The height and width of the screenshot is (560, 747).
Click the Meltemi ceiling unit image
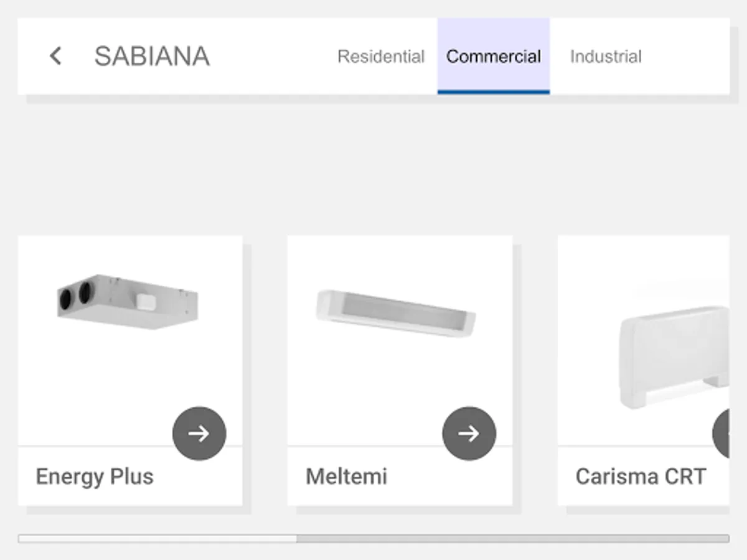396,312
